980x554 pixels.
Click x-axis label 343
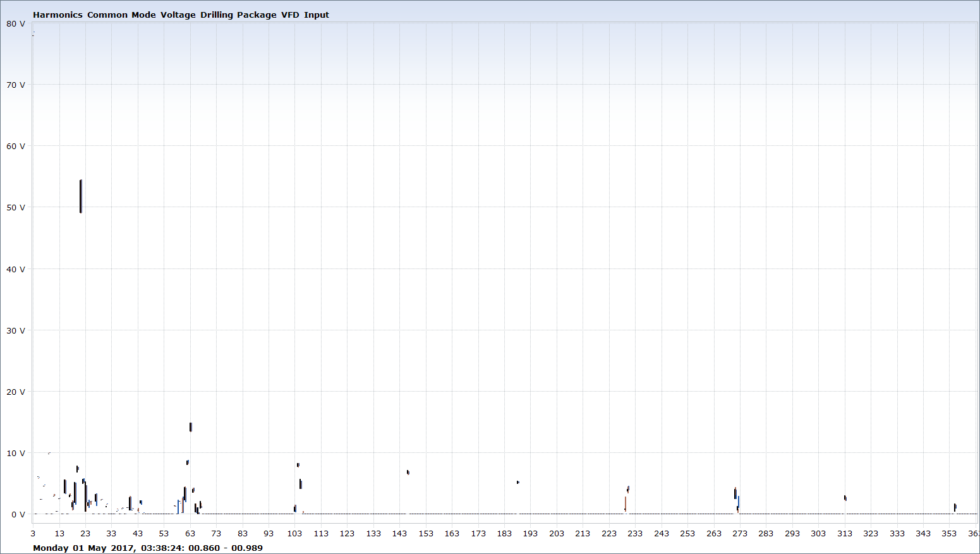pyautogui.click(x=923, y=533)
